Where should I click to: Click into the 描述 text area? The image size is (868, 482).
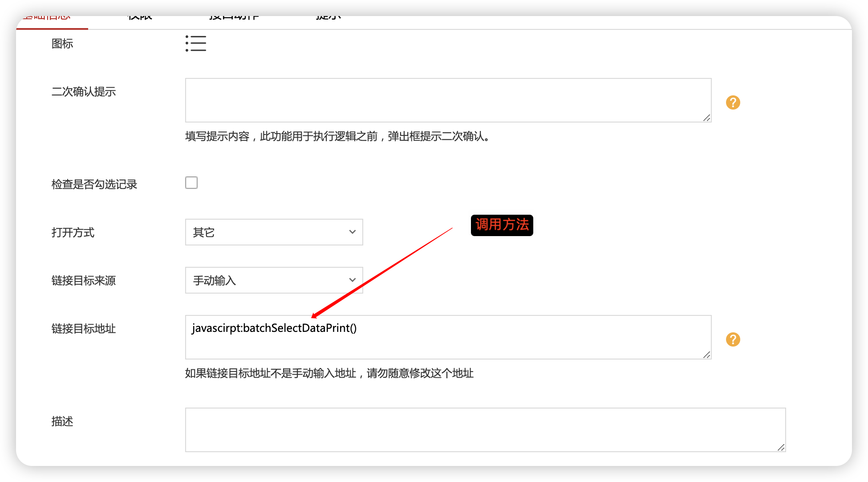point(485,430)
